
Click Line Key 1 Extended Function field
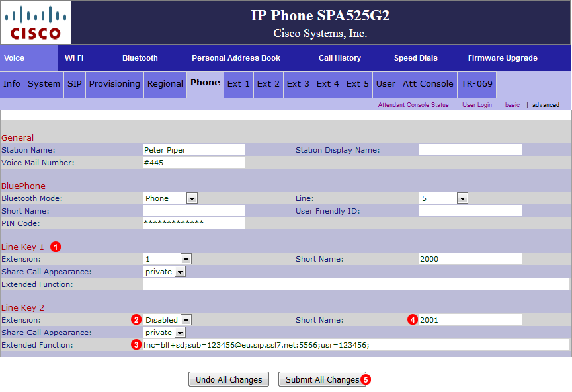356,284
